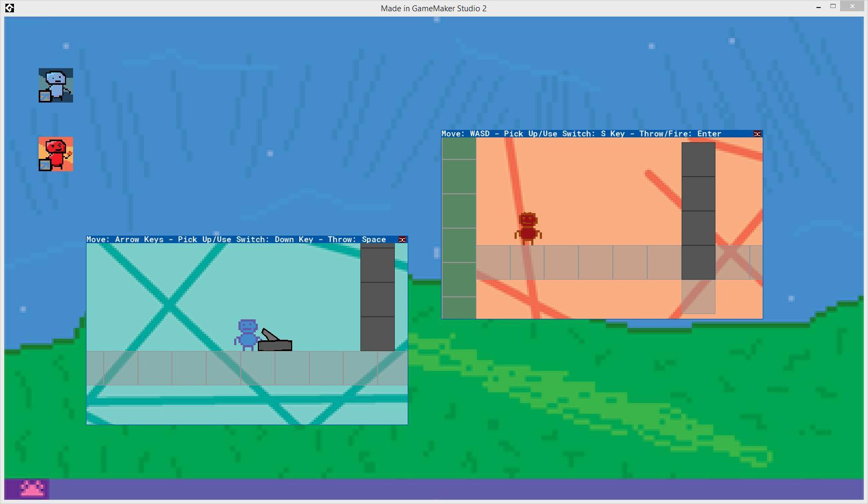Open the blue character desktop icon
This screenshot has height=504, width=868.
(56, 85)
